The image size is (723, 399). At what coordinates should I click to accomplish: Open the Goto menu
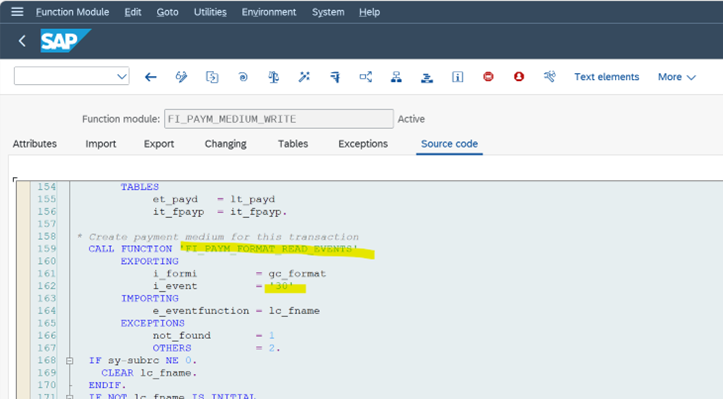167,12
